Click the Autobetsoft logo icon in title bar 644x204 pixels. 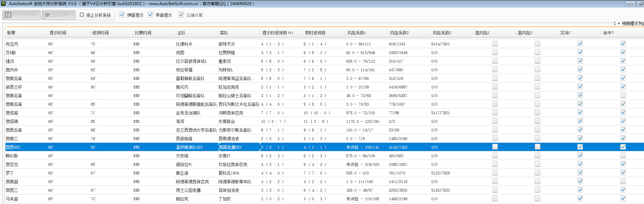[3, 4]
